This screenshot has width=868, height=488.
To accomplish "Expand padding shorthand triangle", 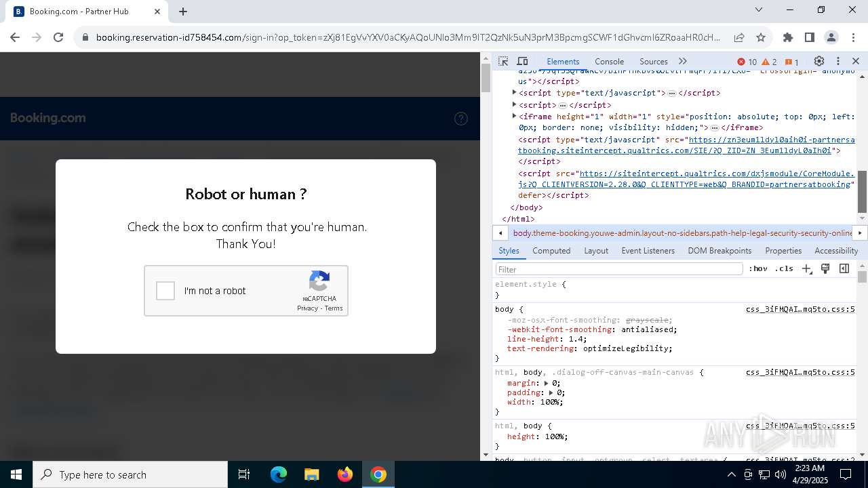I will (x=551, y=393).
